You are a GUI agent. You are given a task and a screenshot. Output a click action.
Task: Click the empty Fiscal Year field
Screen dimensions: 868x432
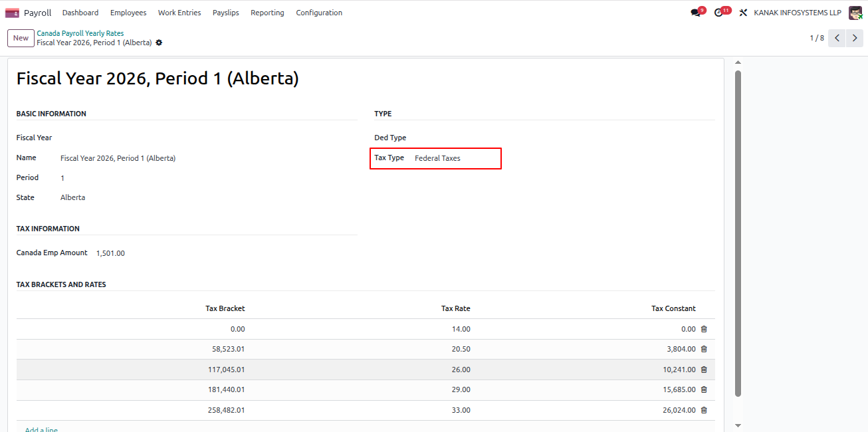[209, 138]
